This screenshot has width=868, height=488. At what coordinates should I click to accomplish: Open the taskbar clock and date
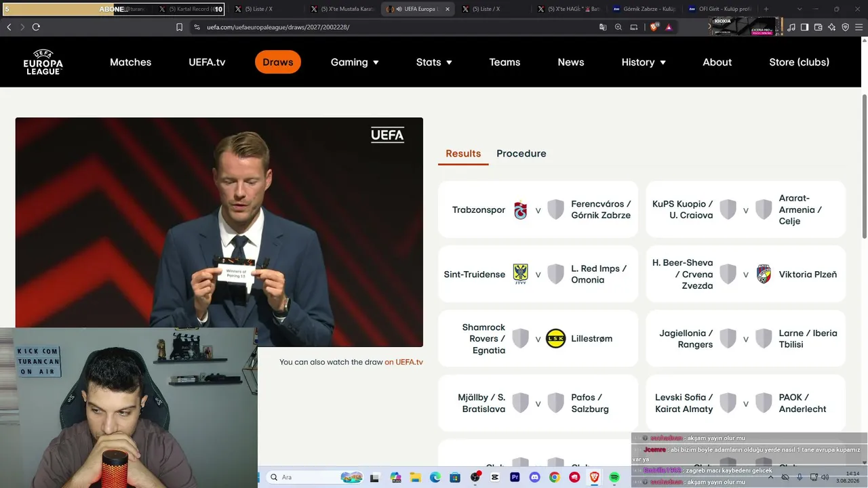click(848, 477)
